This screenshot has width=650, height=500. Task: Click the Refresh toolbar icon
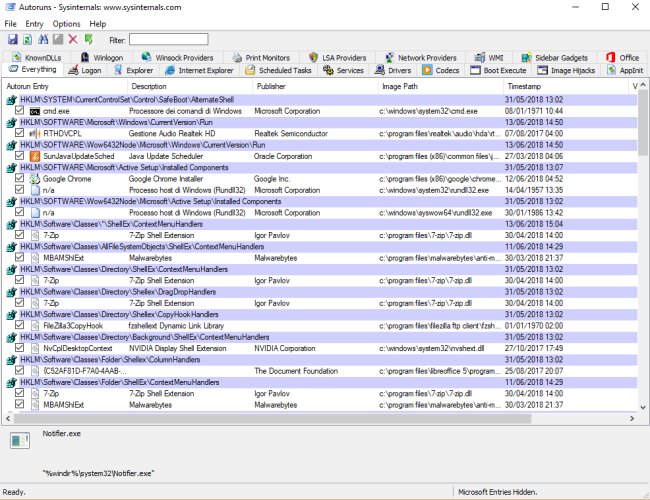click(x=27, y=39)
